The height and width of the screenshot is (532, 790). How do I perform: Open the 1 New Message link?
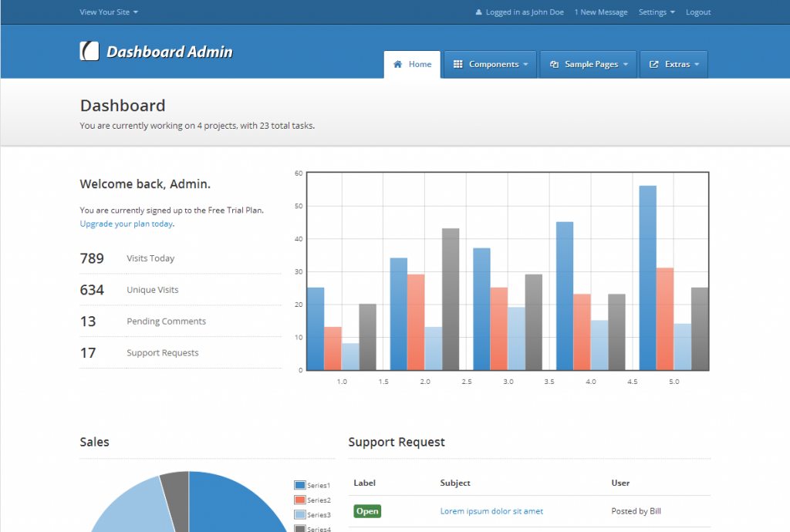pos(601,12)
